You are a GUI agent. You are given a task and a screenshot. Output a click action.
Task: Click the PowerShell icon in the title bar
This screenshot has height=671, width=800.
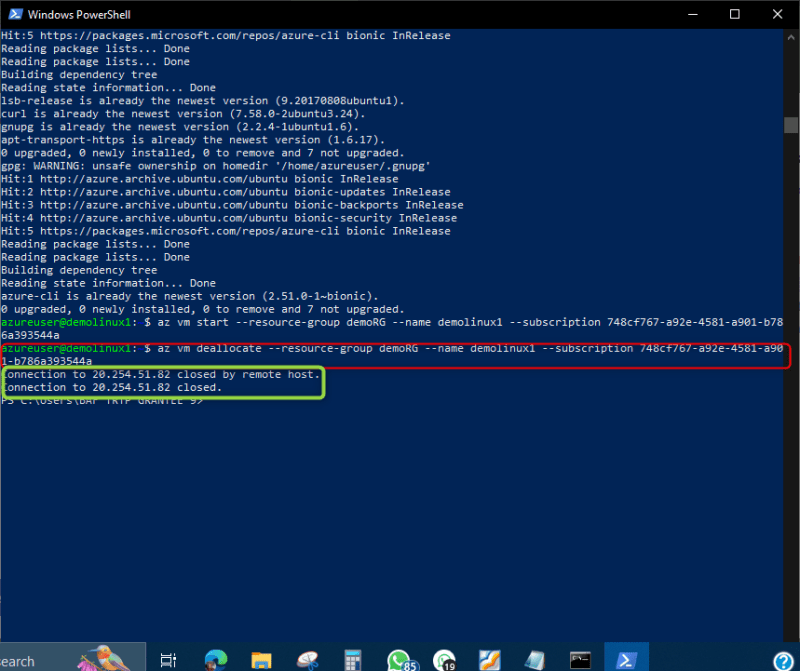[x=15, y=14]
